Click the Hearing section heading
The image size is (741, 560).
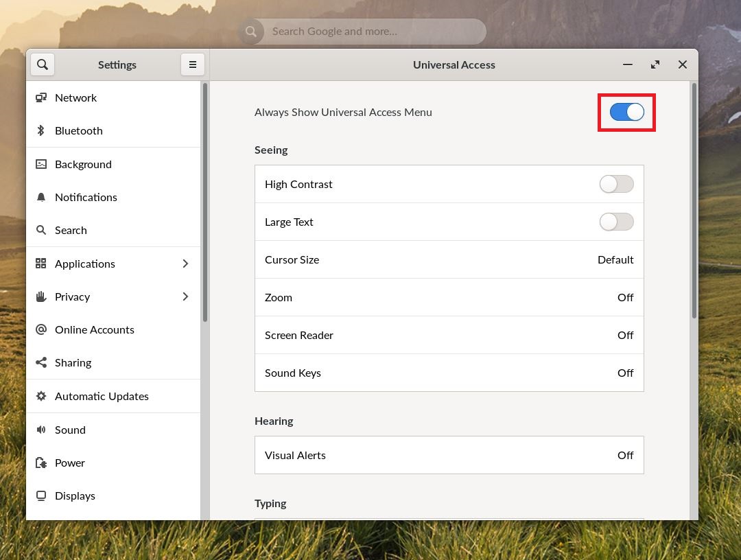click(x=274, y=421)
